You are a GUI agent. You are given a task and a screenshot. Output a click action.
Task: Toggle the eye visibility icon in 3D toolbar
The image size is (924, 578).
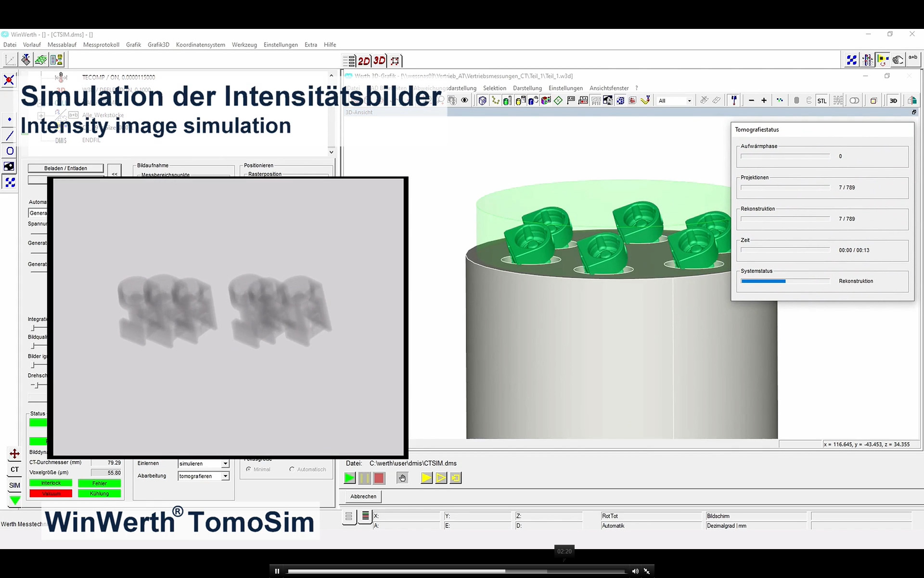pyautogui.click(x=464, y=100)
